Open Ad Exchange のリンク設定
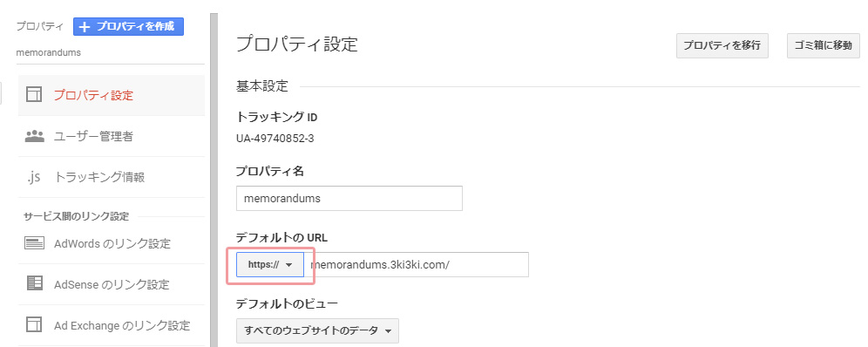The height and width of the screenshot is (347, 868). pos(112,325)
